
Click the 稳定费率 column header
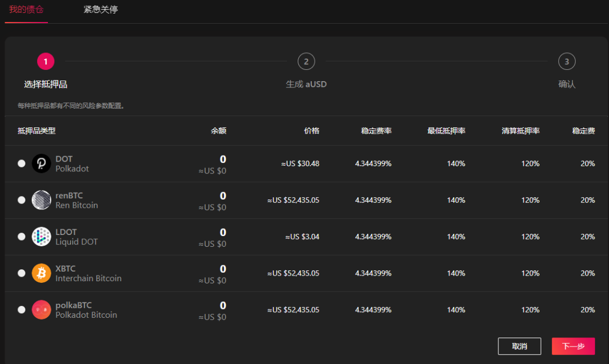(x=376, y=131)
